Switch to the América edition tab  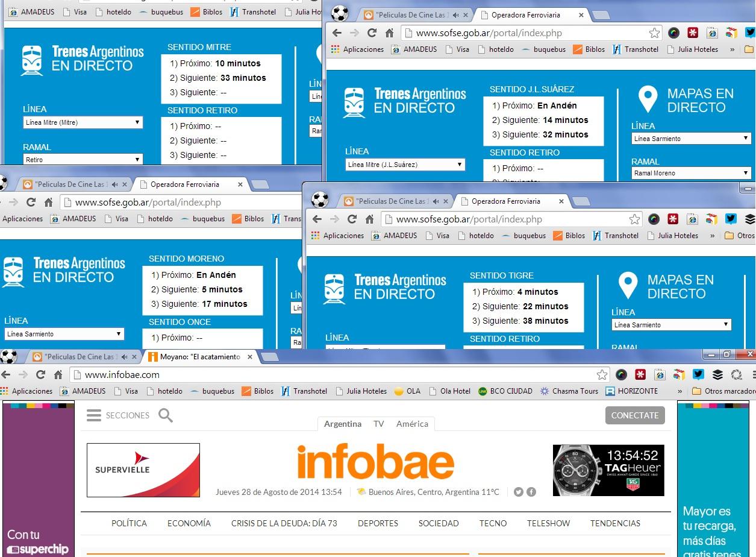[x=412, y=424]
